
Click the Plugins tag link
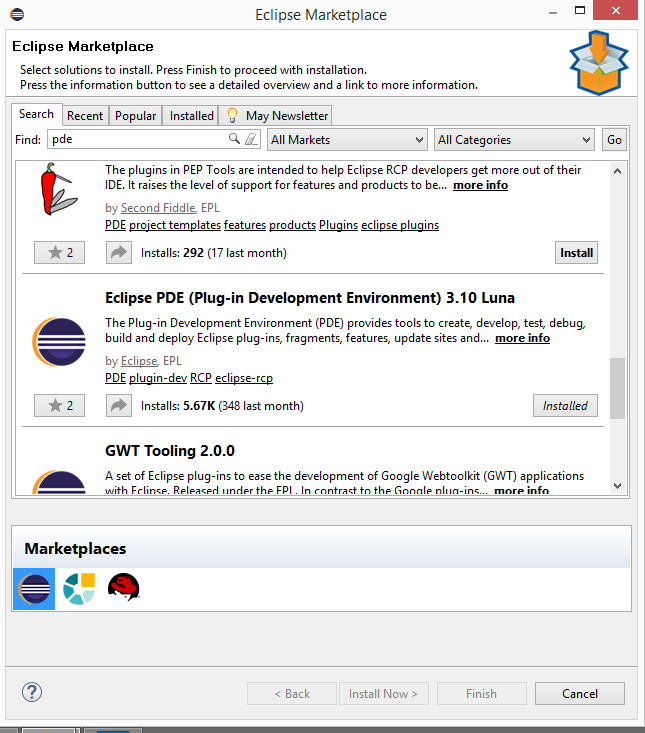click(338, 225)
